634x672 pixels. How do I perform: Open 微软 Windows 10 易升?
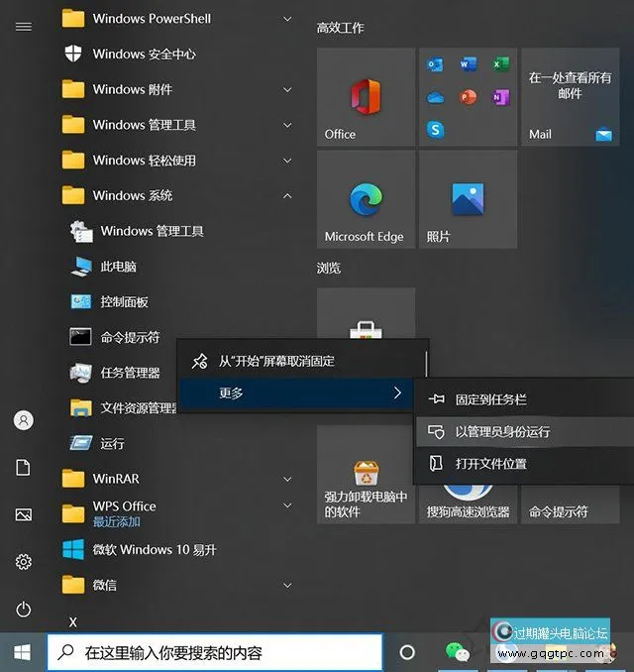(155, 549)
